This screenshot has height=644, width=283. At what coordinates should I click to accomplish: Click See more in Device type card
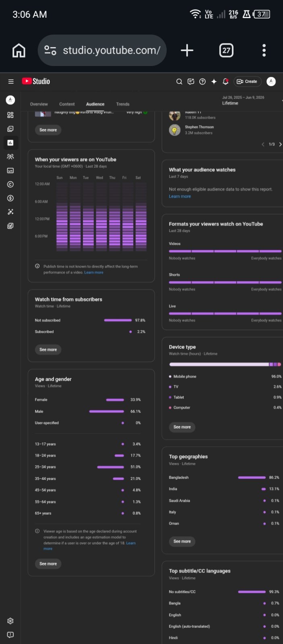click(182, 427)
